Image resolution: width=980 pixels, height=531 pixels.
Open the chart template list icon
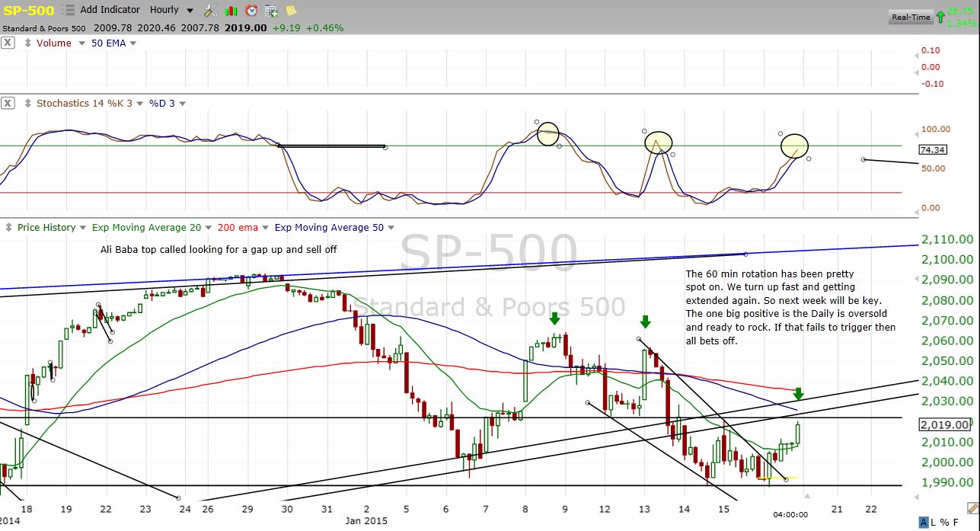pyautogui.click(x=69, y=10)
